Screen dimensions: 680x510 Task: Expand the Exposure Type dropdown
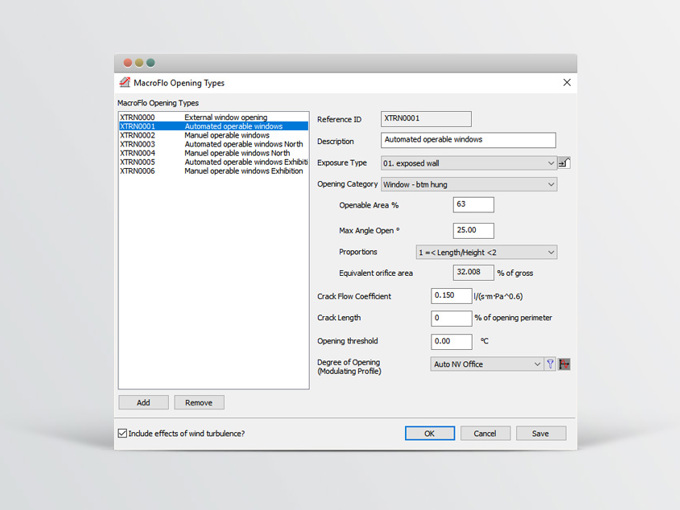tap(551, 163)
